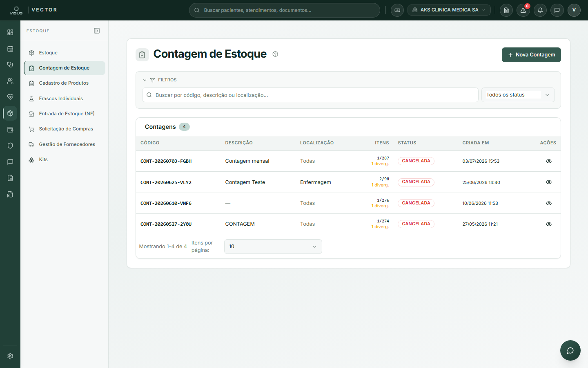Open the floating chat button
This screenshot has height=368, width=588.
coord(570,350)
